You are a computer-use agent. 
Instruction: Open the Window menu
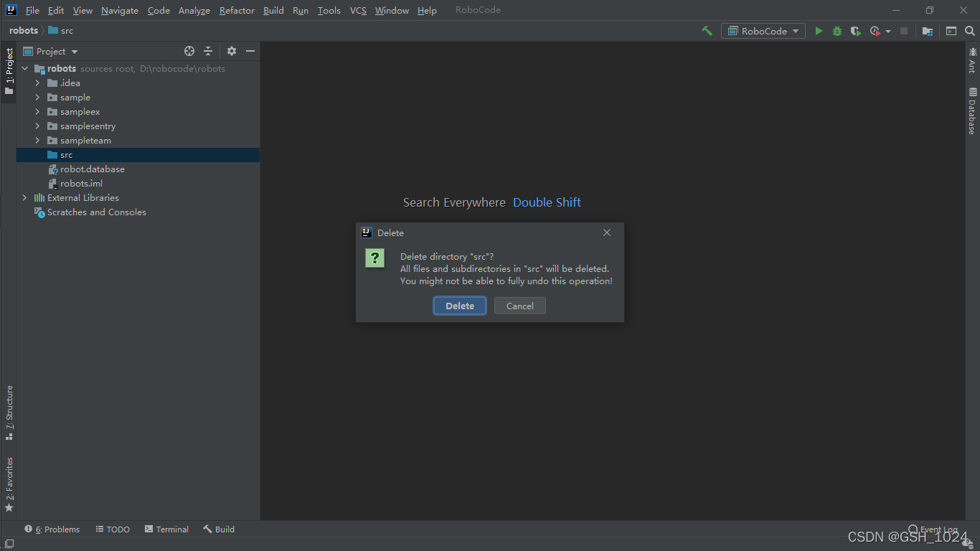pyautogui.click(x=392, y=10)
